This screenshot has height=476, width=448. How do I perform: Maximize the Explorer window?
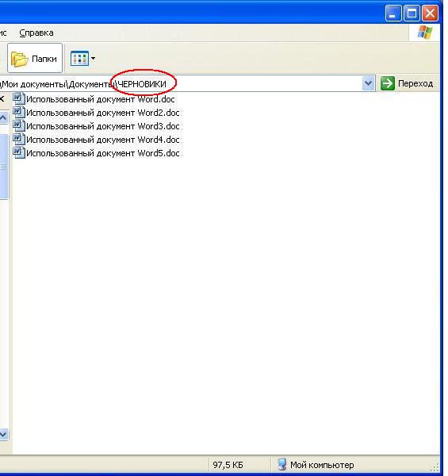(412, 13)
